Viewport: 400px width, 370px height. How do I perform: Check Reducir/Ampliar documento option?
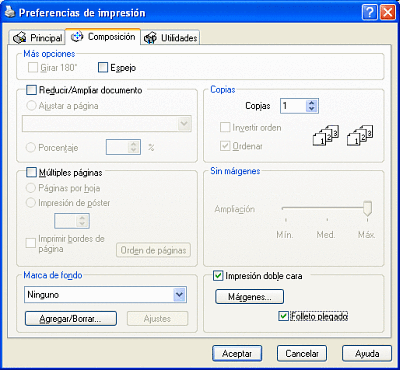click(31, 90)
